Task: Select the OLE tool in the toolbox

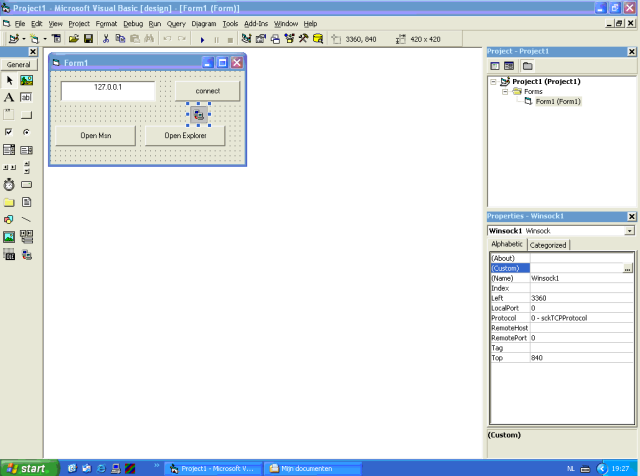Action: click(x=9, y=255)
